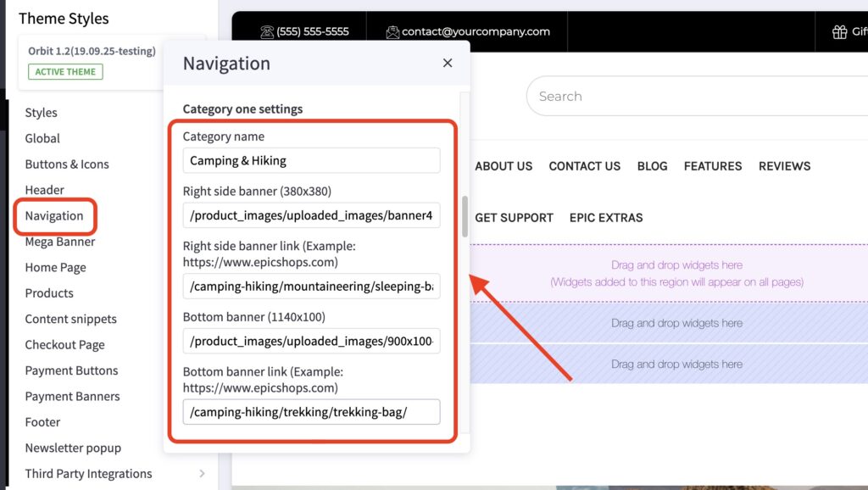Click the gift icon in top bar
This screenshot has width=868, height=490.
click(x=839, y=31)
